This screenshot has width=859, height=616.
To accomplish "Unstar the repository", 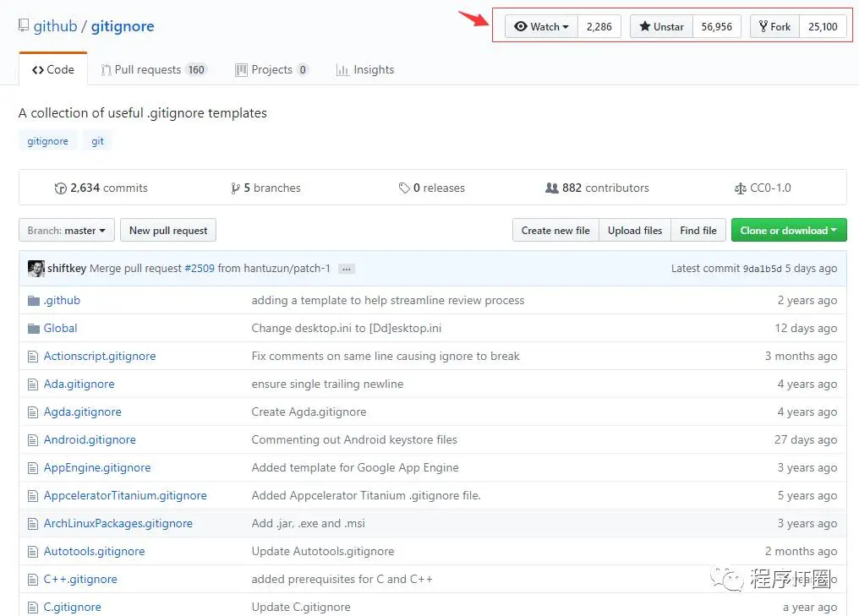I will click(x=661, y=26).
